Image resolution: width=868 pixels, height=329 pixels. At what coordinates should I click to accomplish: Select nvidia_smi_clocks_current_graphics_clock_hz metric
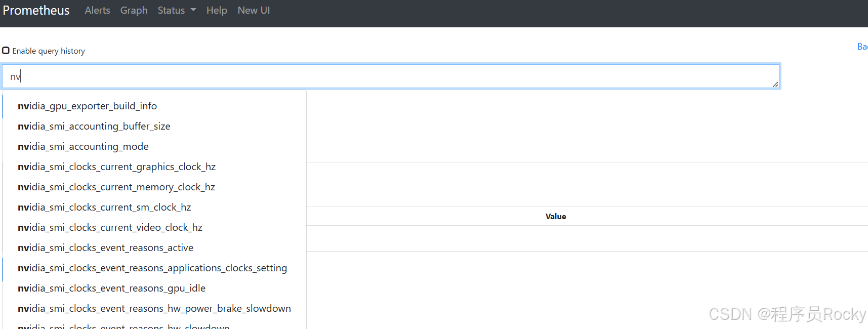pos(116,167)
